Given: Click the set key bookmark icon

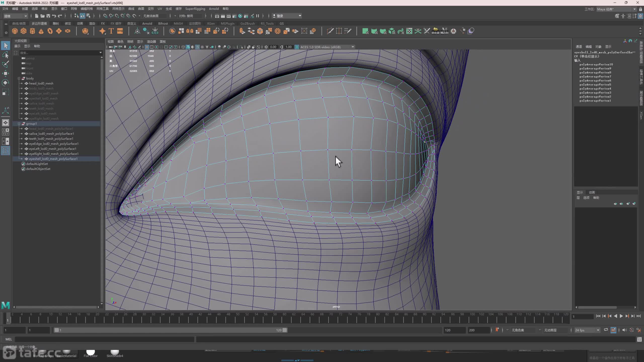Looking at the screenshot, I should 497,330.
